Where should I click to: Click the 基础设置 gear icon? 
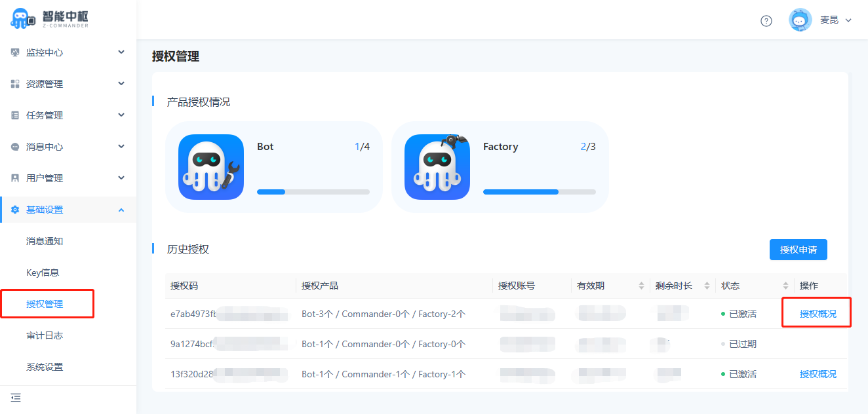tap(15, 210)
